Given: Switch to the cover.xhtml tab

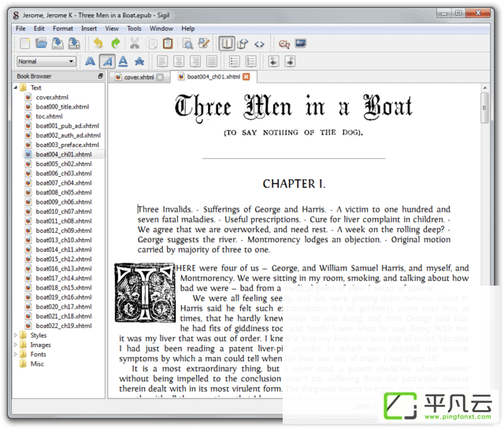Looking at the screenshot, I should [x=139, y=77].
